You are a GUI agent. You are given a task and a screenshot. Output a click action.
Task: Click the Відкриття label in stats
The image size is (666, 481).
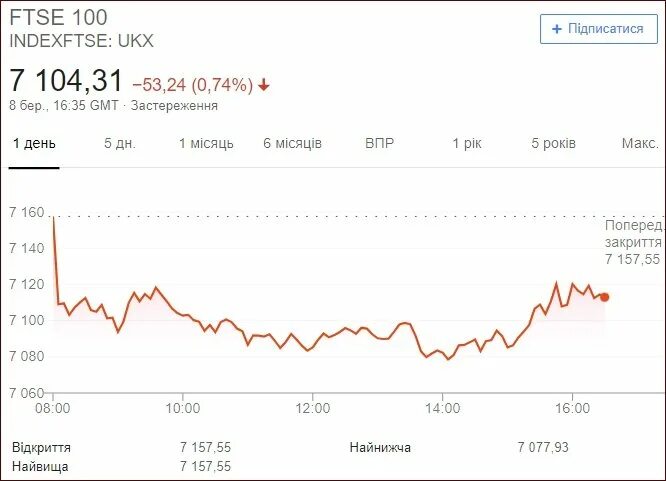coord(42,447)
